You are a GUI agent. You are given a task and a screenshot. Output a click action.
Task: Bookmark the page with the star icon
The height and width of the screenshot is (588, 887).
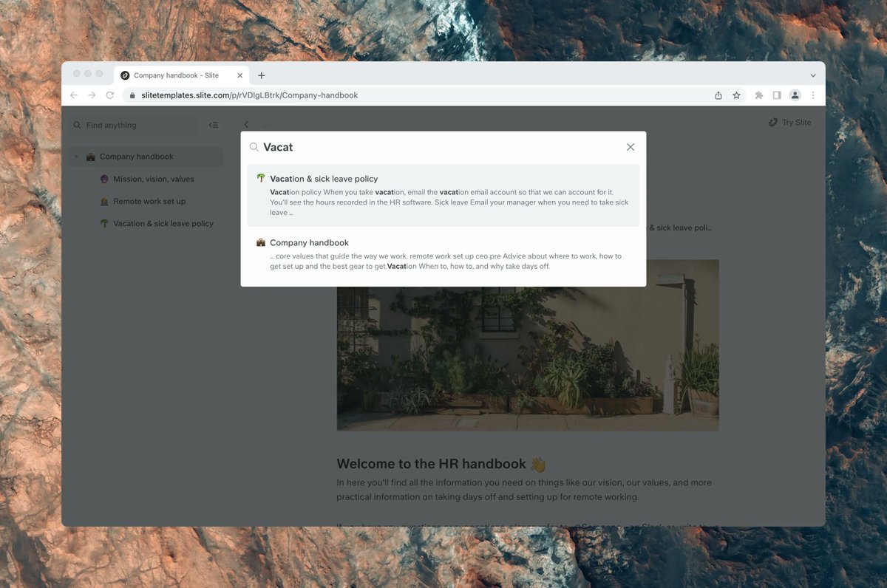click(x=736, y=95)
